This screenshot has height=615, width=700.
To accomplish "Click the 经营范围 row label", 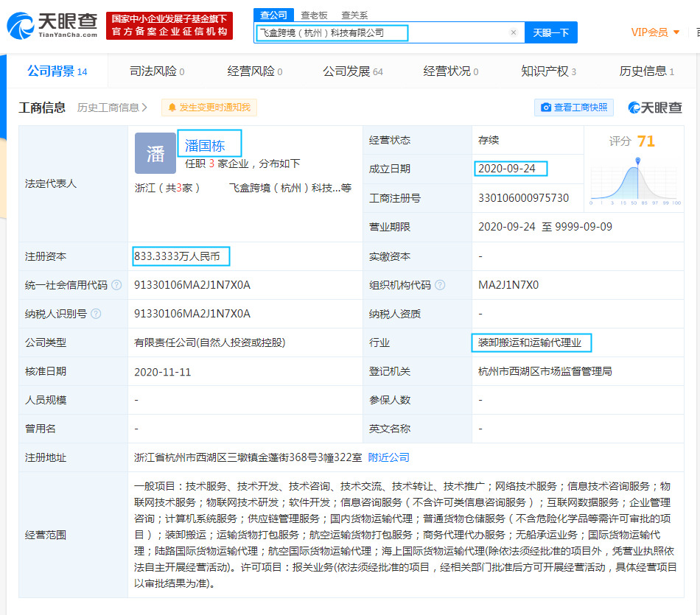I will [46, 535].
